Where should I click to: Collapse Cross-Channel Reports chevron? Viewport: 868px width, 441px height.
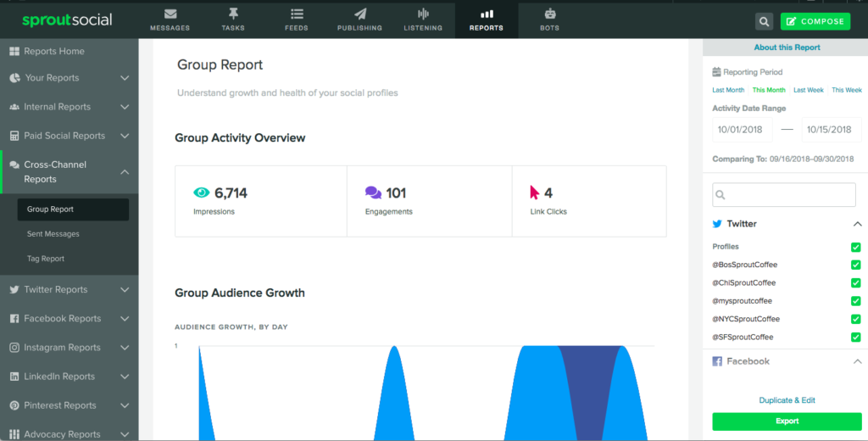pos(125,172)
